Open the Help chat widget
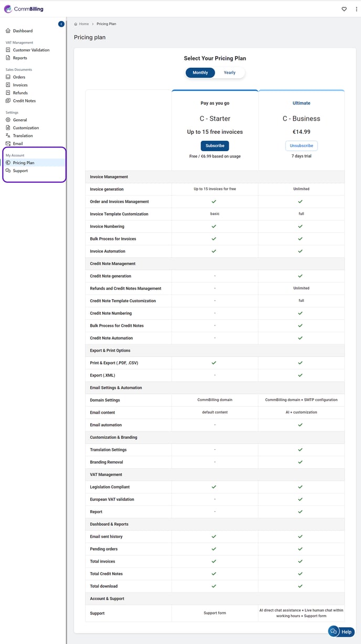The width and height of the screenshot is (361, 644). pyautogui.click(x=341, y=631)
